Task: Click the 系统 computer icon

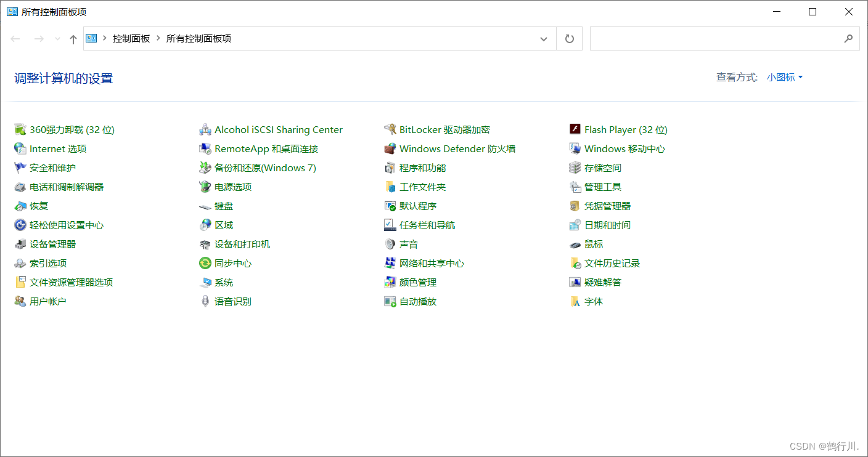Action: pyautogui.click(x=205, y=282)
